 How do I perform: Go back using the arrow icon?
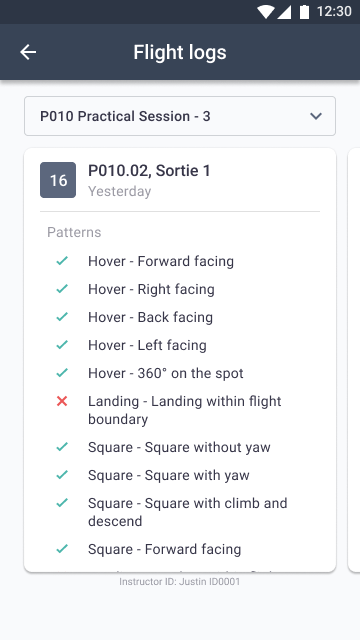point(28,52)
